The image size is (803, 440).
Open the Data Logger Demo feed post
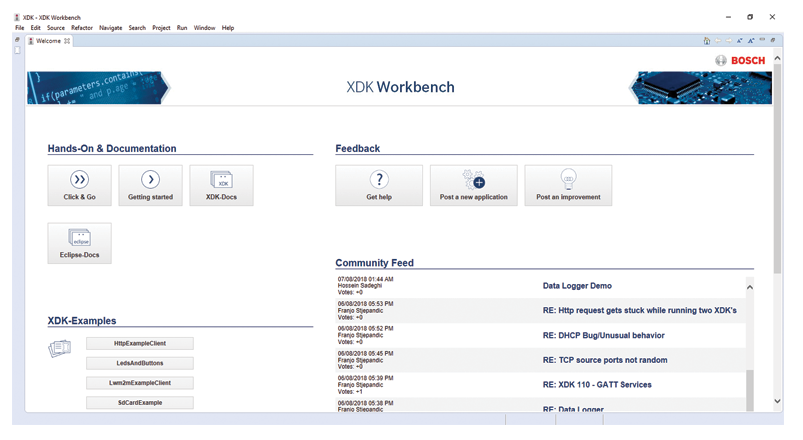click(577, 286)
